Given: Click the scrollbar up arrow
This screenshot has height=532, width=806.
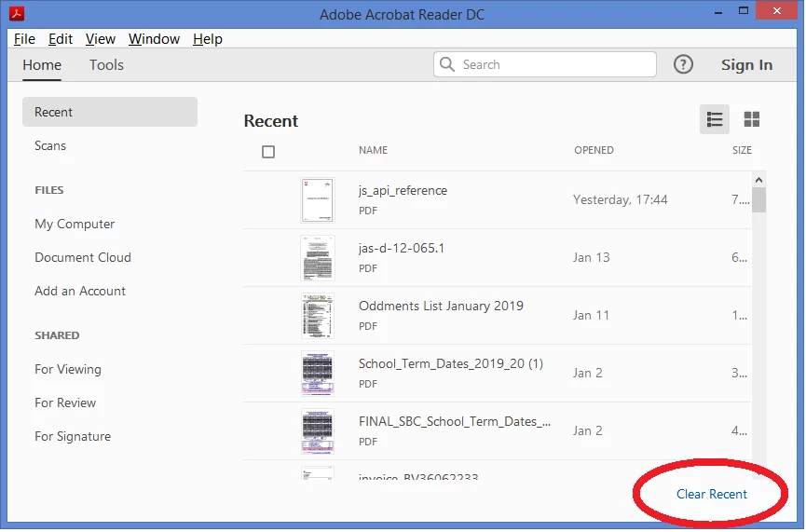Looking at the screenshot, I should pyautogui.click(x=758, y=180).
